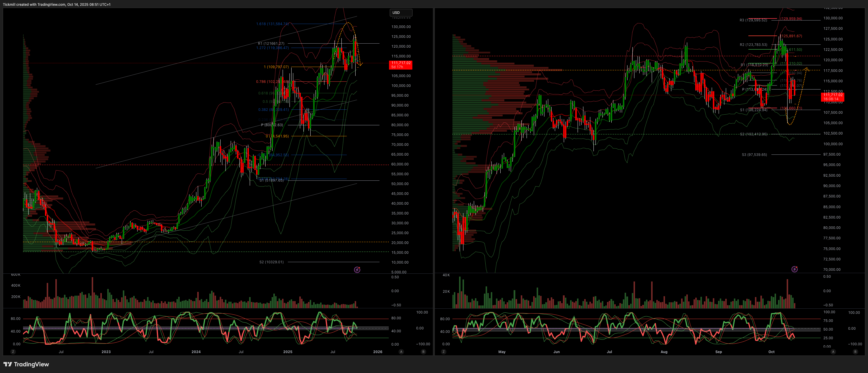
Task: Click the 2024 label on left time axis
Action: [x=196, y=352]
